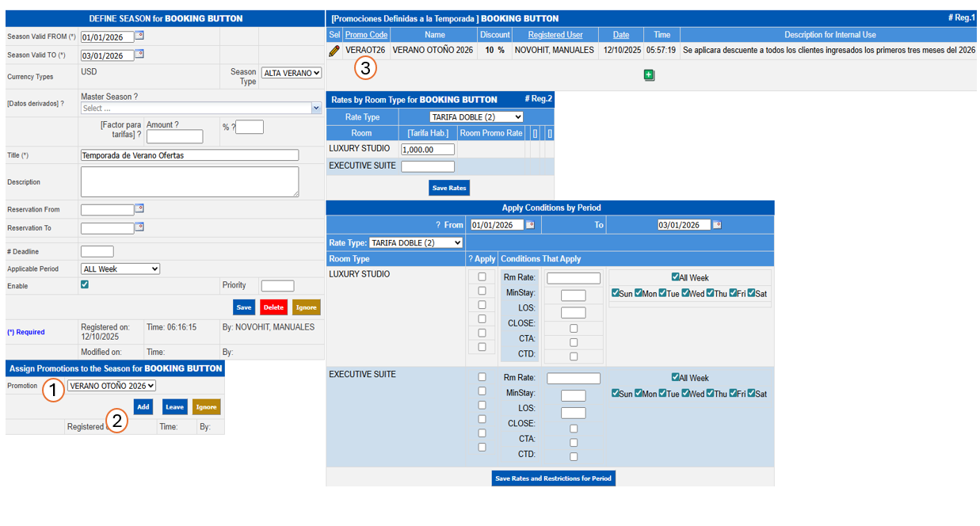Expand the Applicable Period ALL Week dropdown
Screen dimensions: 980x526
[120, 269]
